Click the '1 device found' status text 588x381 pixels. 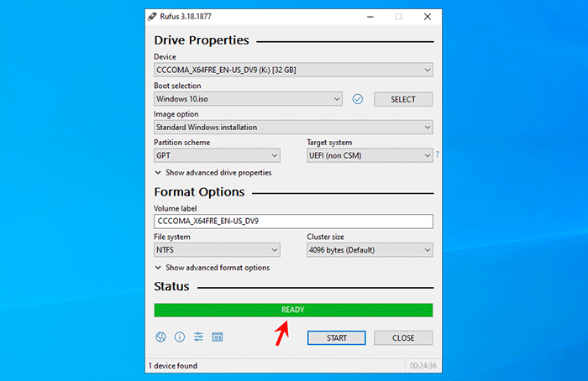(173, 366)
